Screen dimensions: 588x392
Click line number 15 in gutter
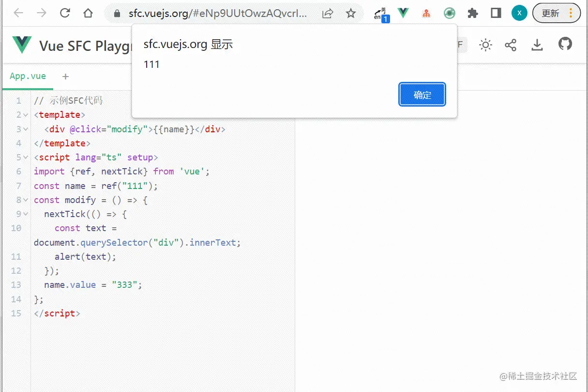pyautogui.click(x=16, y=314)
